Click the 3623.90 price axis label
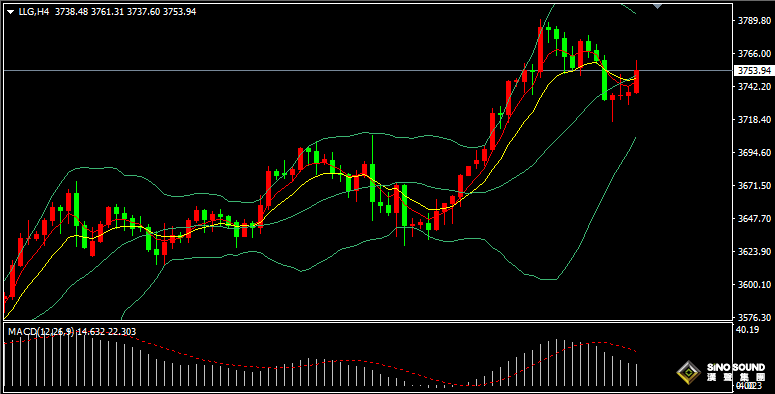Image resolution: width=775 pixels, height=394 pixels. point(754,252)
